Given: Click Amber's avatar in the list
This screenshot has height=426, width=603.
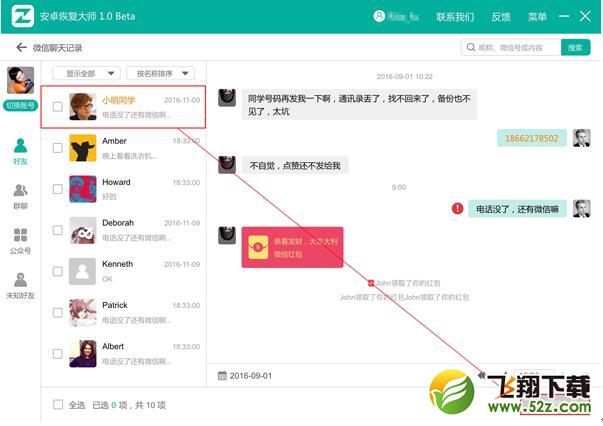Looking at the screenshot, I should pyautogui.click(x=83, y=148).
